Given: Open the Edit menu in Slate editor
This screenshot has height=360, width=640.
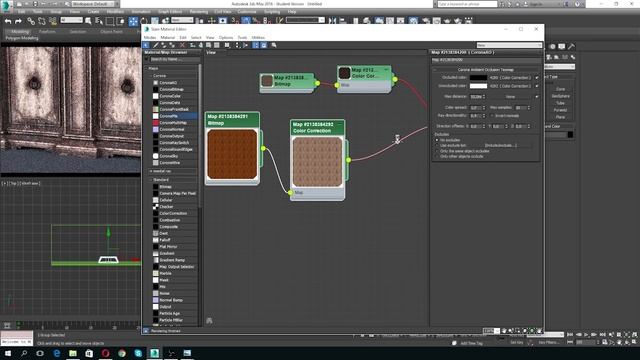Looking at the screenshot, I should [x=183, y=38].
